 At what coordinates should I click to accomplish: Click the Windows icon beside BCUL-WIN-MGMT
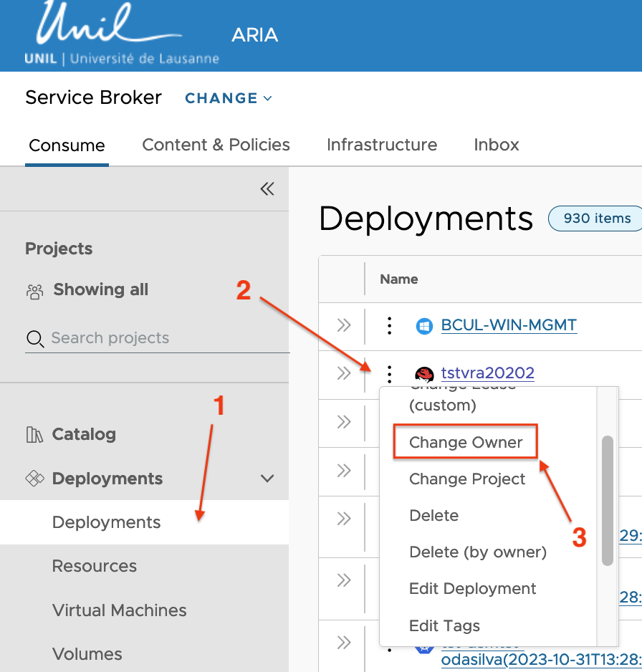424,326
